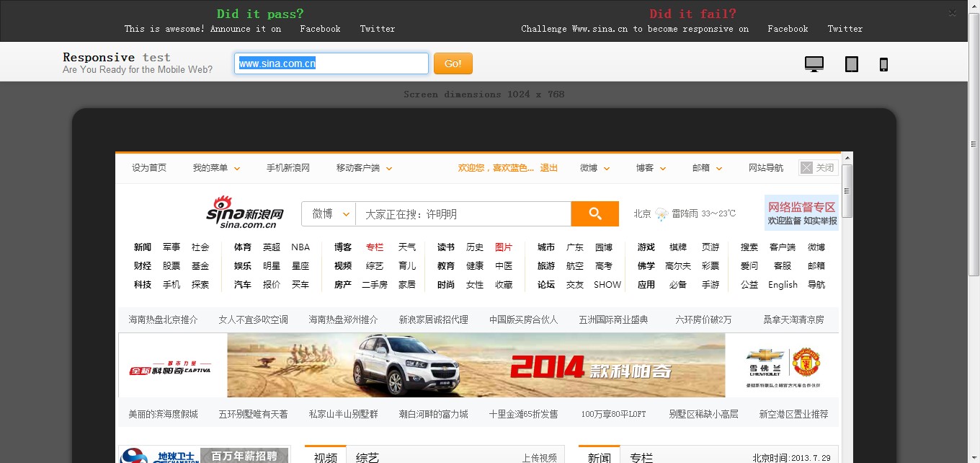Select the 新闻 tab at bottom right
980x463 pixels.
tap(600, 457)
